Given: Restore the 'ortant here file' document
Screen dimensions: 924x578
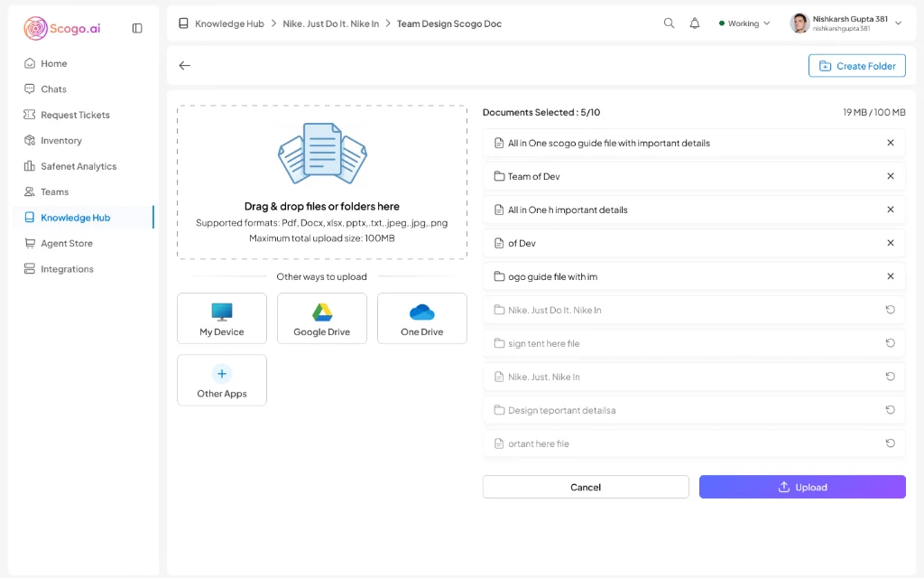Looking at the screenshot, I should pos(891,443).
